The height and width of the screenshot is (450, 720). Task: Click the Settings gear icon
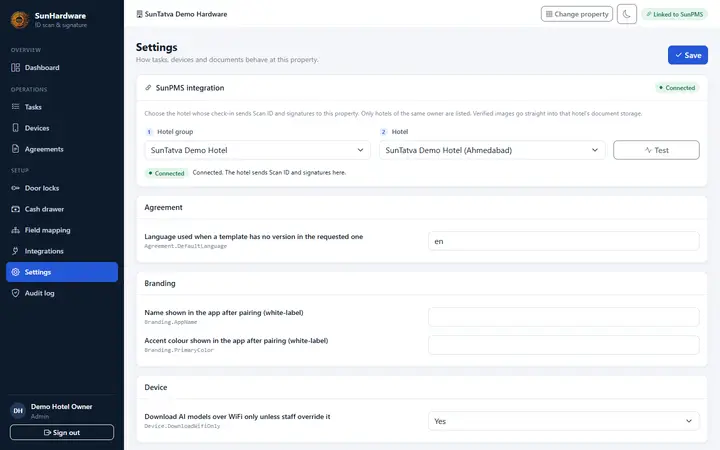16,272
